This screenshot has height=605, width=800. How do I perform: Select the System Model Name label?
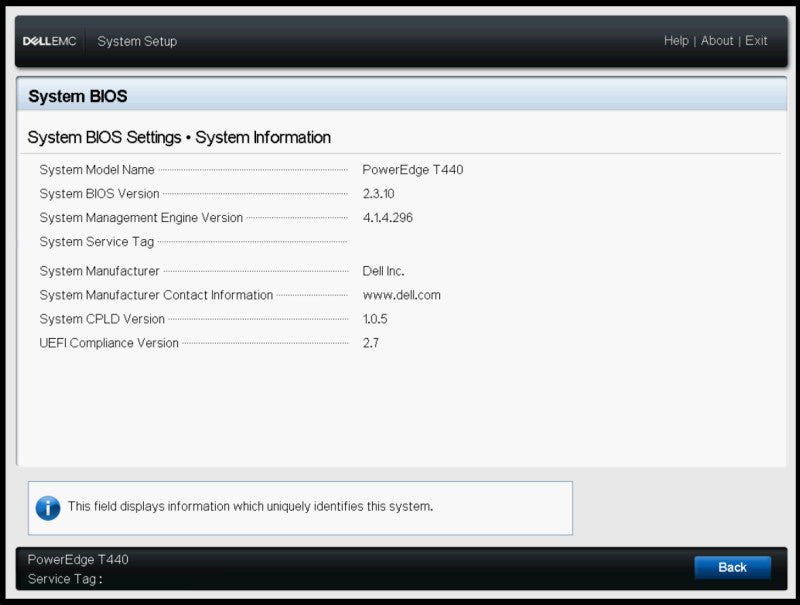pyautogui.click(x=97, y=170)
